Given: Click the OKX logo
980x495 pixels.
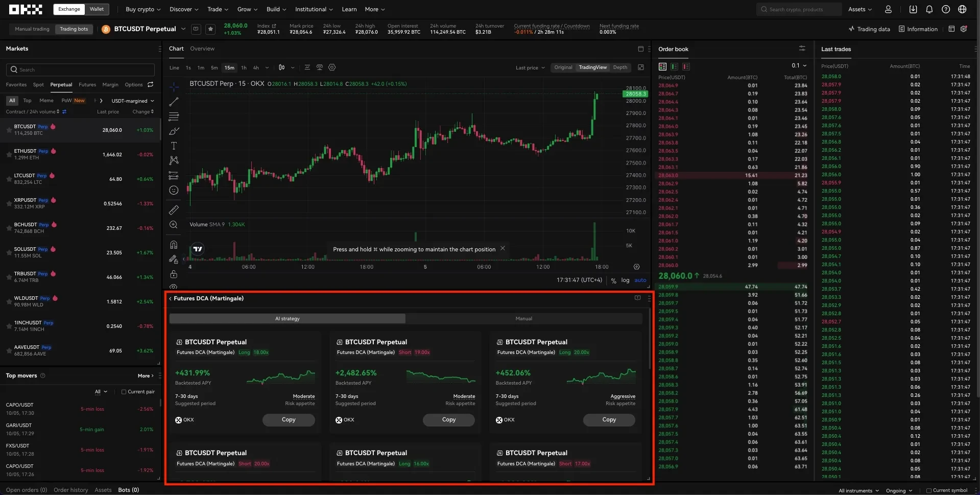Looking at the screenshot, I should click(x=26, y=9).
